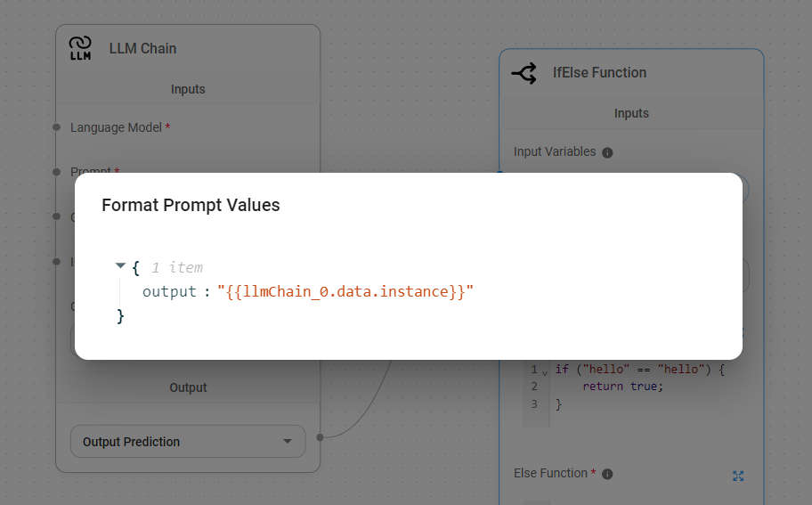Screen dimensions: 812x505
Task: Click info icon beside Input Variables
Action: pos(607,152)
